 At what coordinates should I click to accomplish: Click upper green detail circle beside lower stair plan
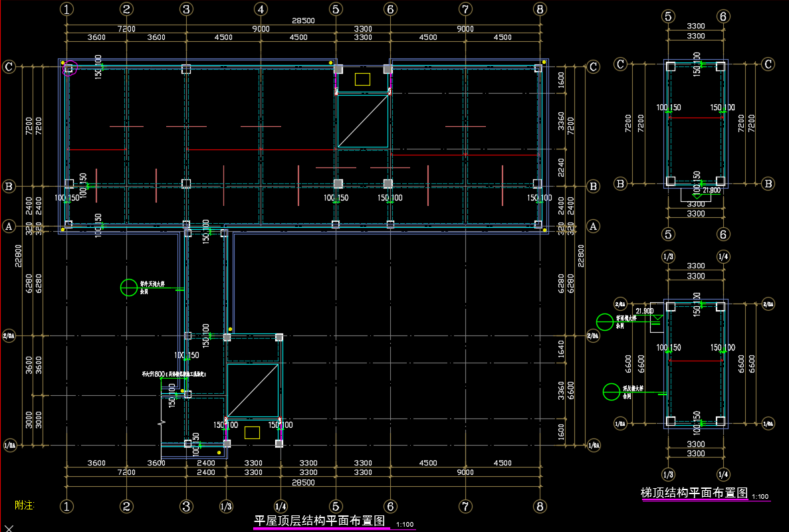click(x=605, y=322)
